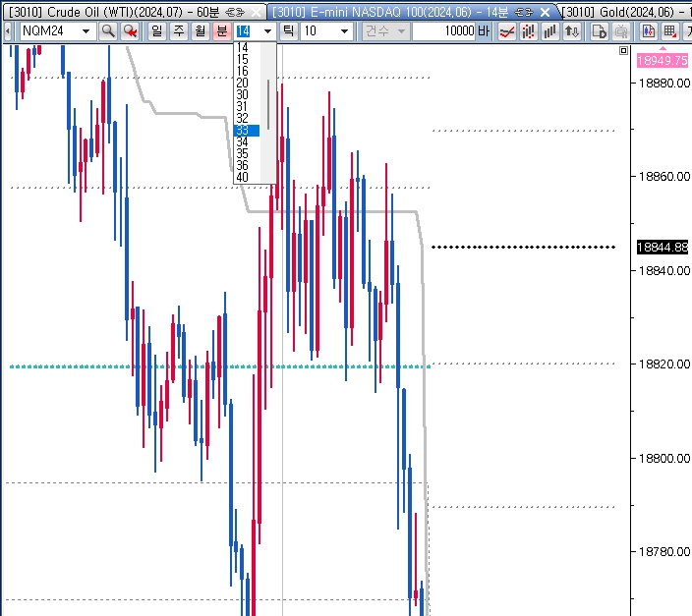
Task: Click the 틱 (tick) period button
Action: click(289, 31)
